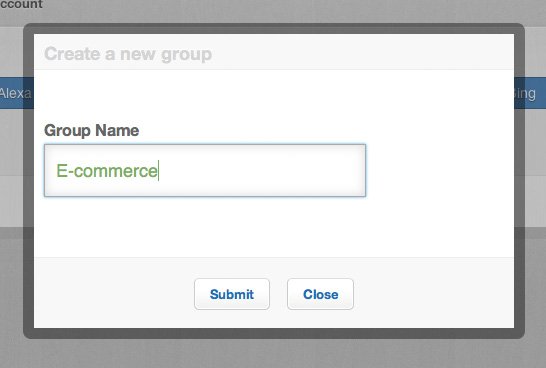Close the Create a new group dialog
This screenshot has height=368, width=546.
pos(320,294)
